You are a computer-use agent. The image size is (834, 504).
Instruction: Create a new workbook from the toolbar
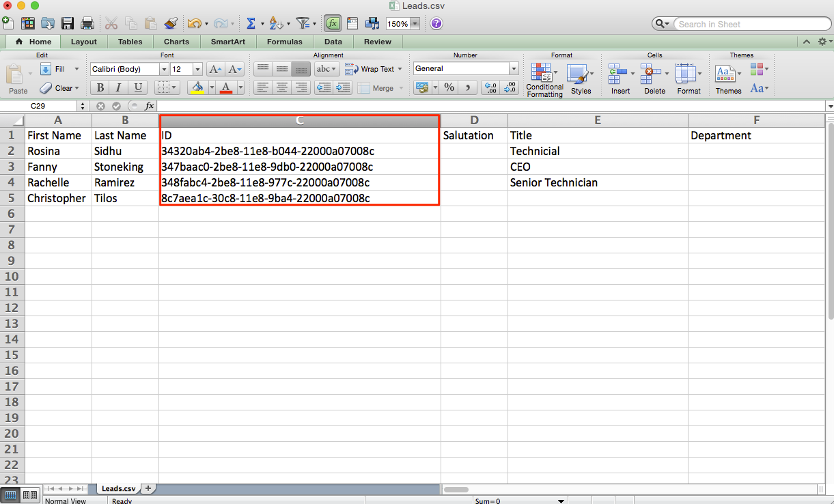click(8, 24)
